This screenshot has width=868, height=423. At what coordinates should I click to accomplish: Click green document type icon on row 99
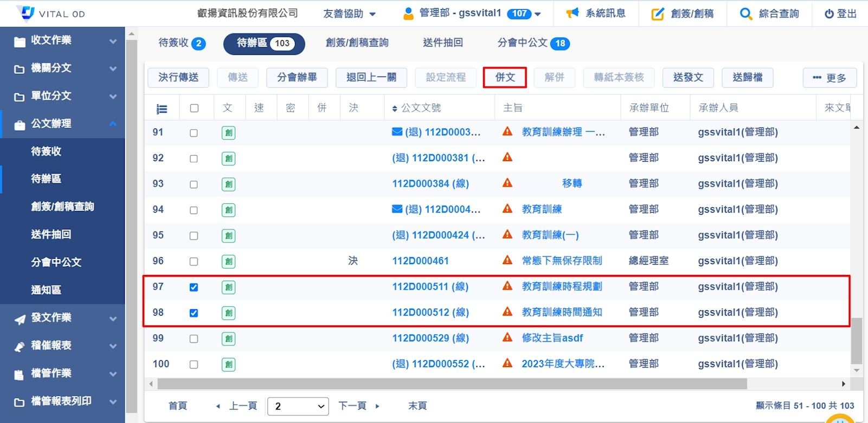(x=229, y=338)
